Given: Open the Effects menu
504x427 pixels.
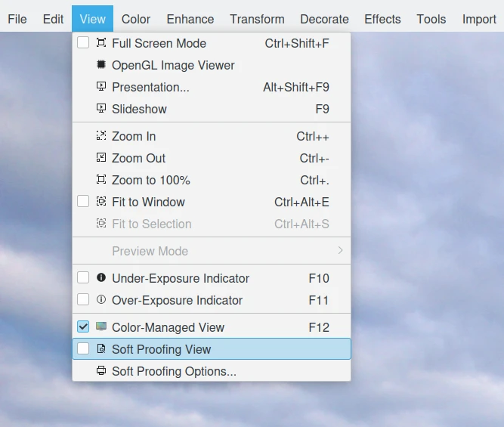Looking at the screenshot, I should point(382,19).
